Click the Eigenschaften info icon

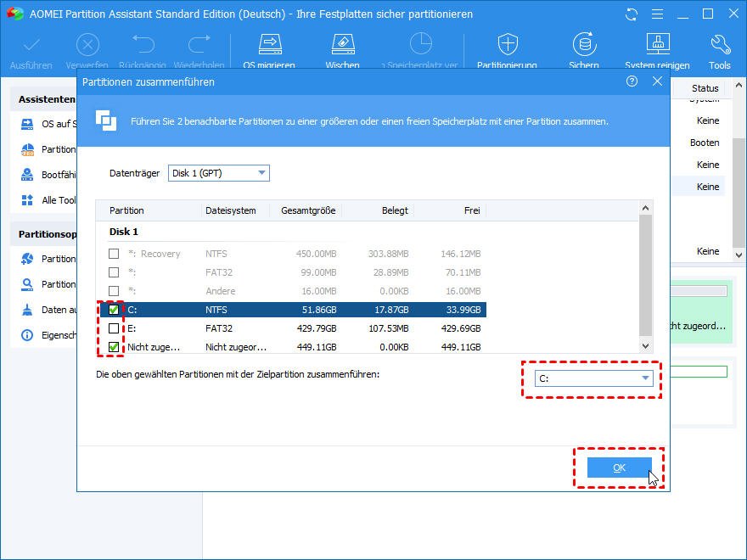coord(27,335)
